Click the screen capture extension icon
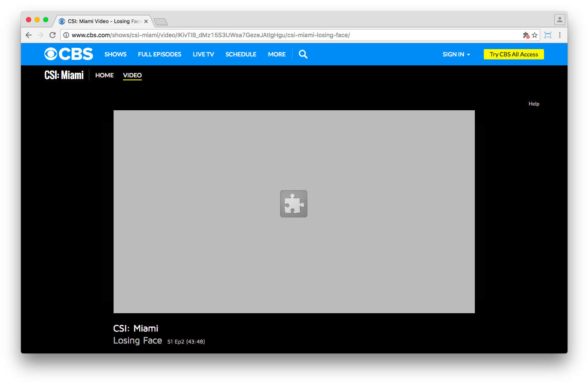Screen dimensions: 588x385 click(548, 35)
